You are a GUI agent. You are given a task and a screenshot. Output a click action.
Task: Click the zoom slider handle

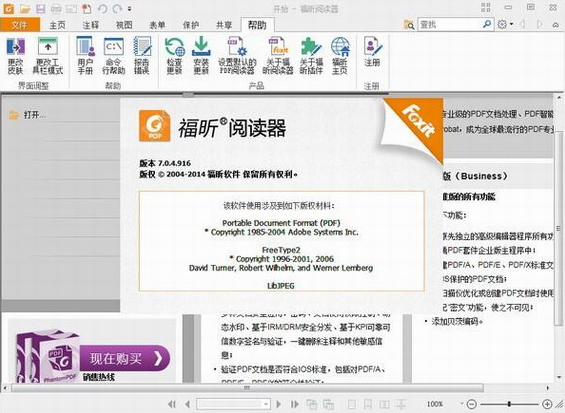pos(509,404)
